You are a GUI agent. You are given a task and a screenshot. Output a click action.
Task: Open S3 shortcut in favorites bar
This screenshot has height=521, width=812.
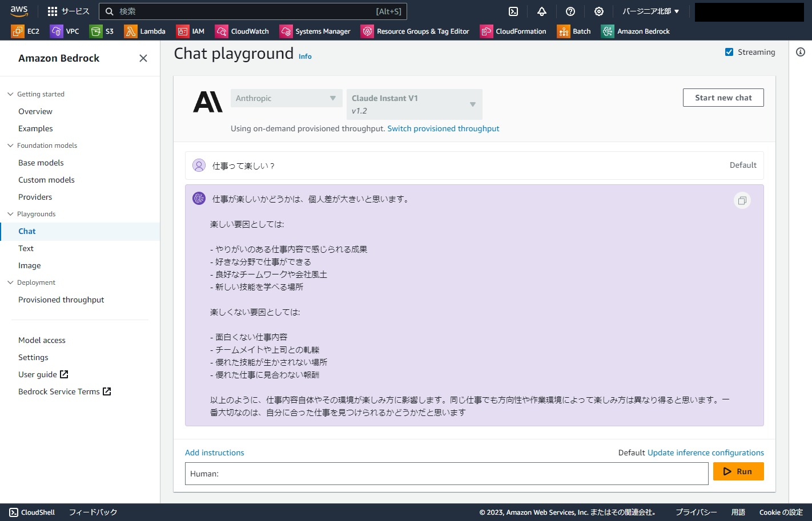coord(102,31)
